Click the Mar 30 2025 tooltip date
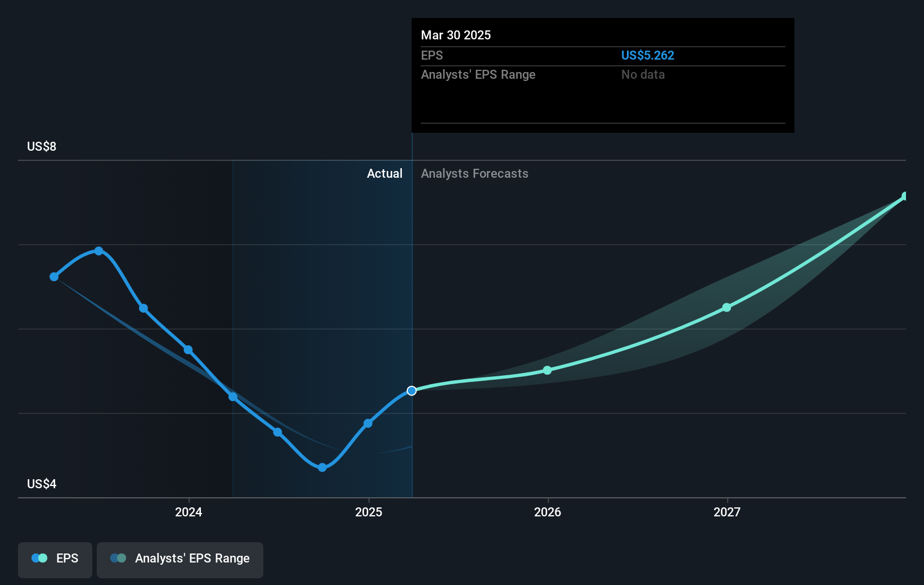 pos(456,35)
